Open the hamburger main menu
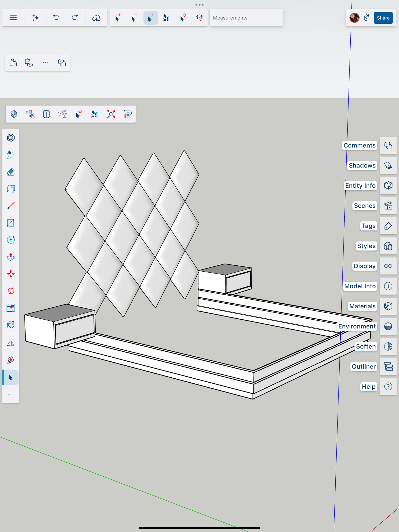Image resolution: width=399 pixels, height=532 pixels. [x=13, y=18]
